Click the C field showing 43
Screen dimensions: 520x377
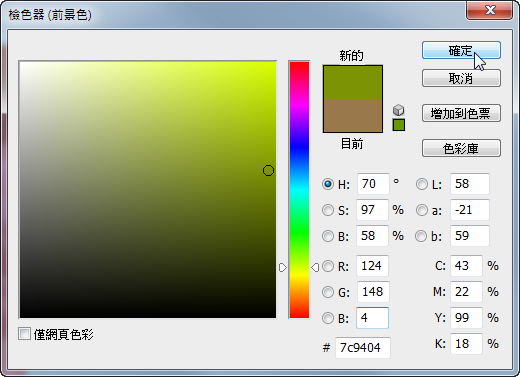coord(466,266)
